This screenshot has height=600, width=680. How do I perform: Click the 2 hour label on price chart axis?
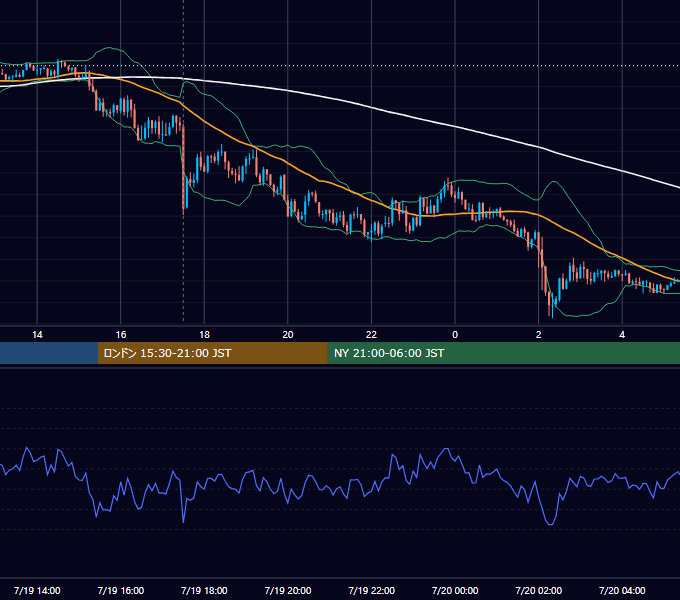coord(539,335)
